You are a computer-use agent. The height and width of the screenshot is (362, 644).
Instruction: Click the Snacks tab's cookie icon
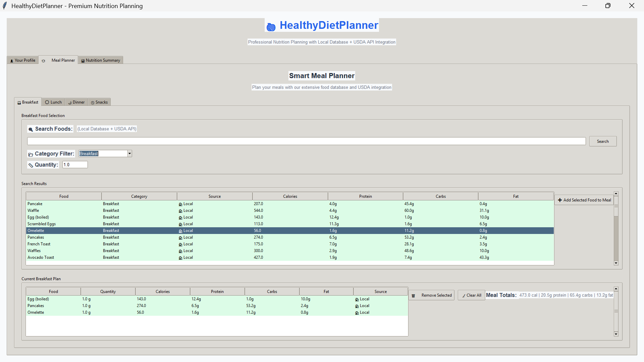[93, 103]
